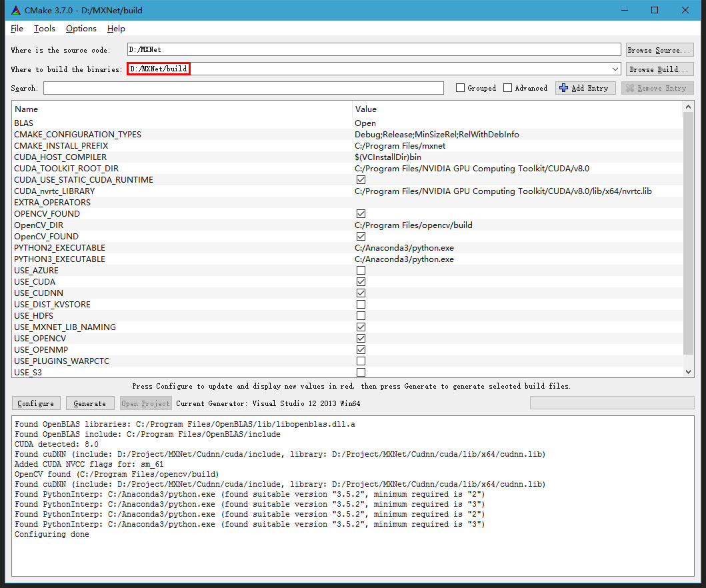This screenshot has width=706, height=588.
Task: Click the Add Entry button
Action: click(x=585, y=88)
